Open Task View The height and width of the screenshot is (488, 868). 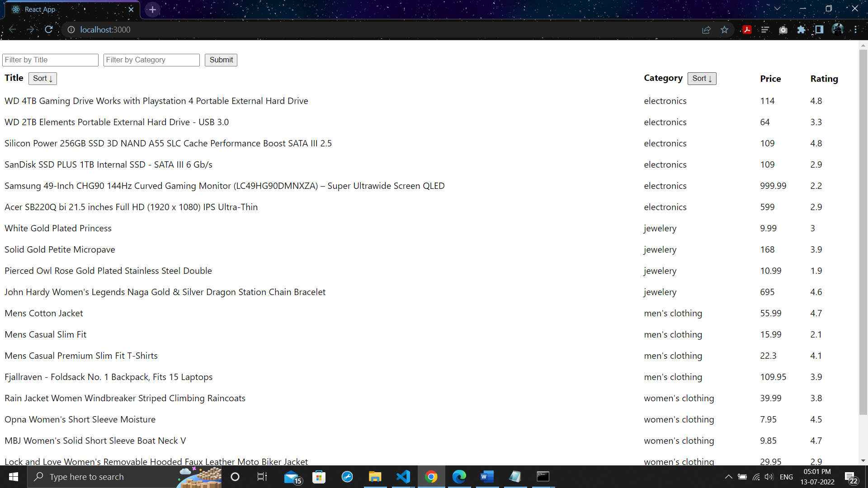262,477
